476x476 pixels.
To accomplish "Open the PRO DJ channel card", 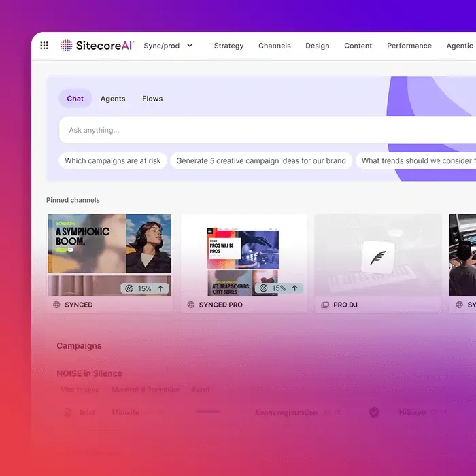I will tap(378, 263).
